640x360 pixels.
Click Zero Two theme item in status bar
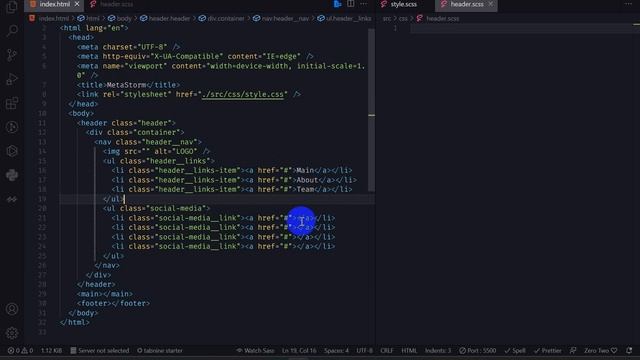[600, 350]
